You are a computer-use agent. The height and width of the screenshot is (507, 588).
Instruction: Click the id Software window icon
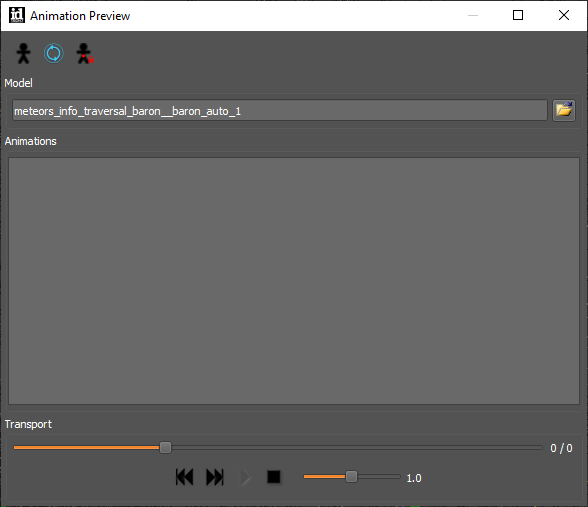click(x=17, y=15)
